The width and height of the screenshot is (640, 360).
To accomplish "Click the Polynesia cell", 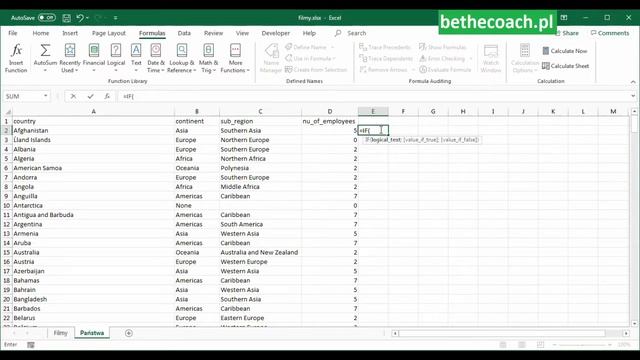I will click(260, 168).
